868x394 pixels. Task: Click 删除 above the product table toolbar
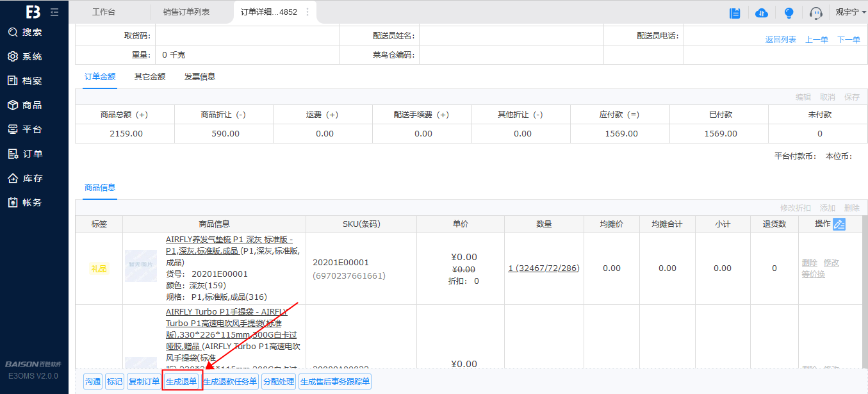click(x=852, y=208)
